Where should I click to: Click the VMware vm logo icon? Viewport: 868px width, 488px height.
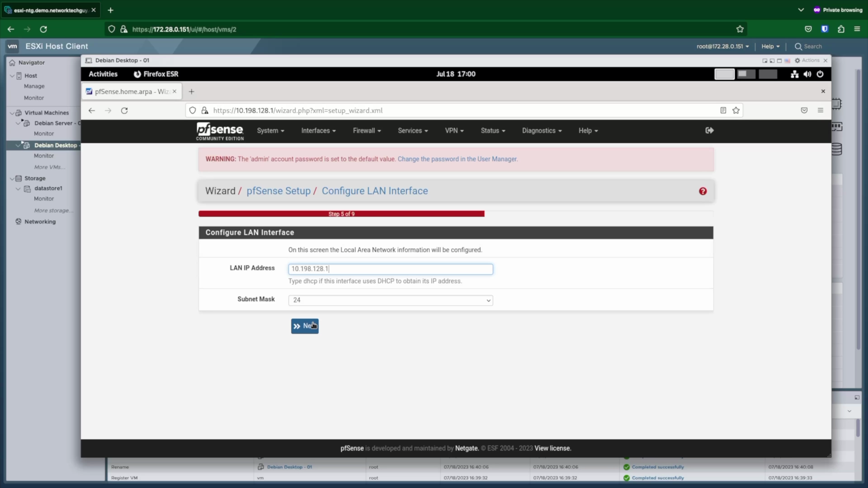pos(12,46)
